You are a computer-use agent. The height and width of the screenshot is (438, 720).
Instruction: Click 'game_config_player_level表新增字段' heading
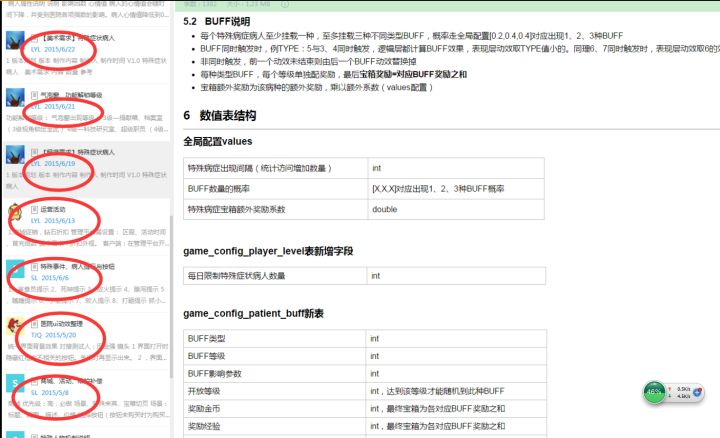tap(268, 251)
